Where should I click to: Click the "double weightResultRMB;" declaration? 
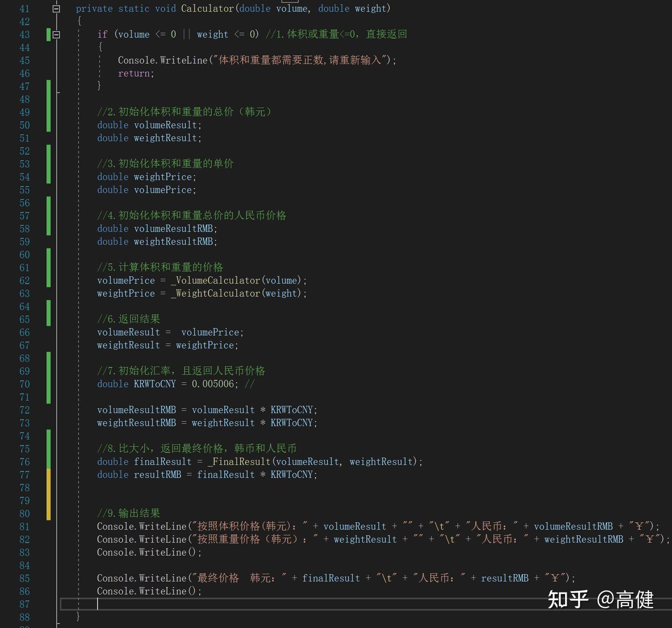[x=157, y=242]
